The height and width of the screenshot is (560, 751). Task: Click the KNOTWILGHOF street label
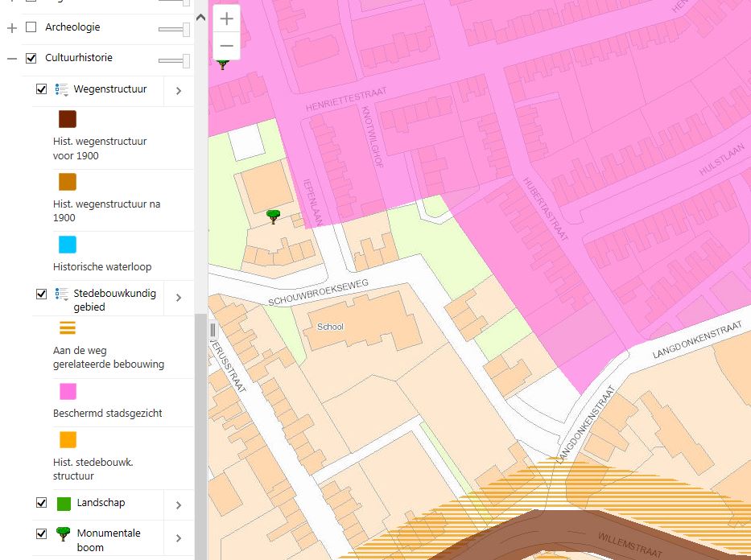[373, 137]
